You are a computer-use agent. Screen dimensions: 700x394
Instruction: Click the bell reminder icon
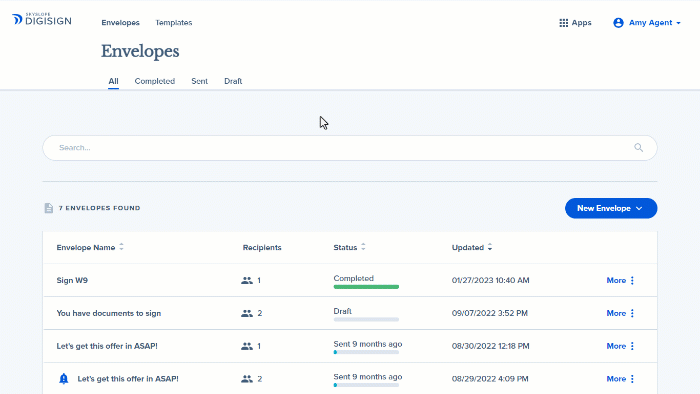[63, 379]
